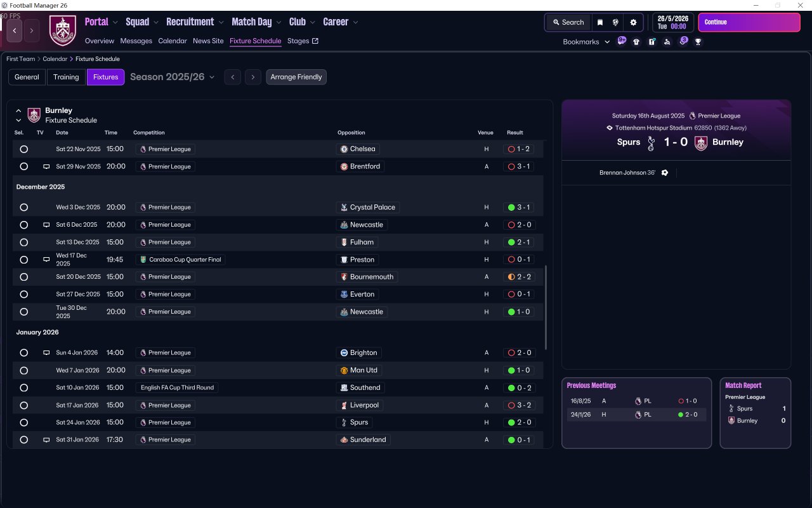Click the 26/5/2026 date and time display
Screen dimensions: 812x508
(674, 22)
